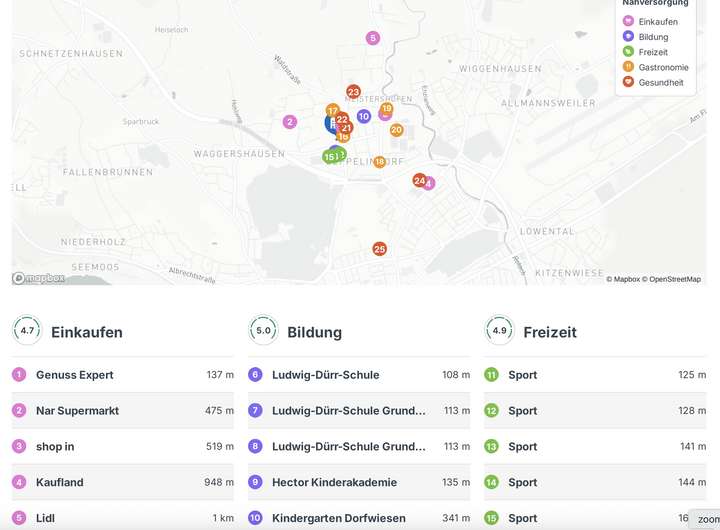
Task: Toggle Freizeit category in legend
Action: pos(653,52)
